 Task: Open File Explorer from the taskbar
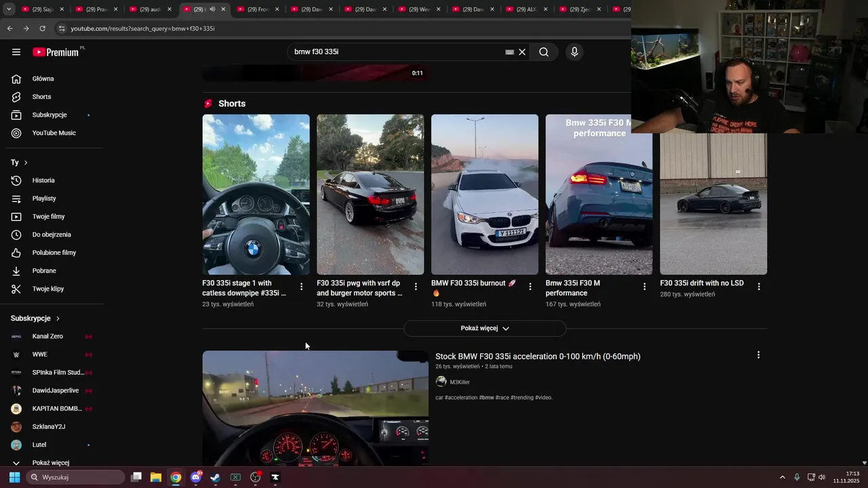click(155, 477)
